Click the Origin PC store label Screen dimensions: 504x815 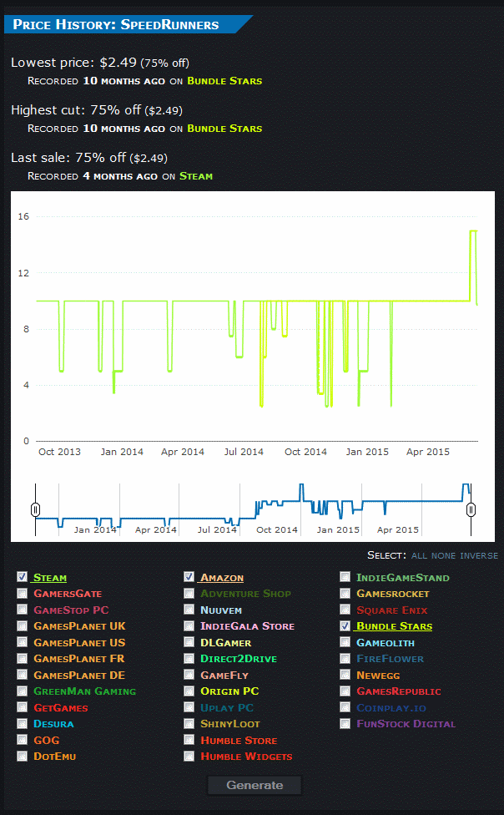coord(229,691)
